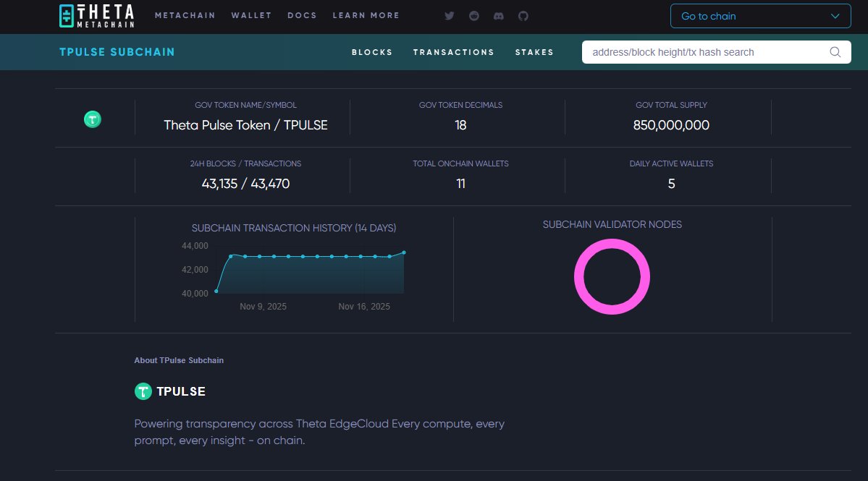Click the GOV TOTAL SUPPLY label
Viewport: 868px width, 481px height.
(x=671, y=105)
